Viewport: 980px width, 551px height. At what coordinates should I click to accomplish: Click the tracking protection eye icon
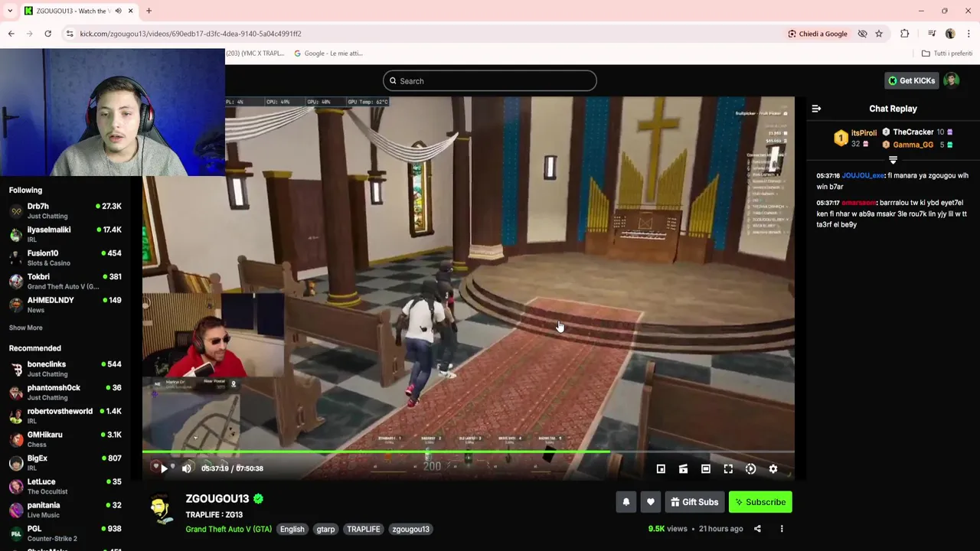pyautogui.click(x=862, y=34)
